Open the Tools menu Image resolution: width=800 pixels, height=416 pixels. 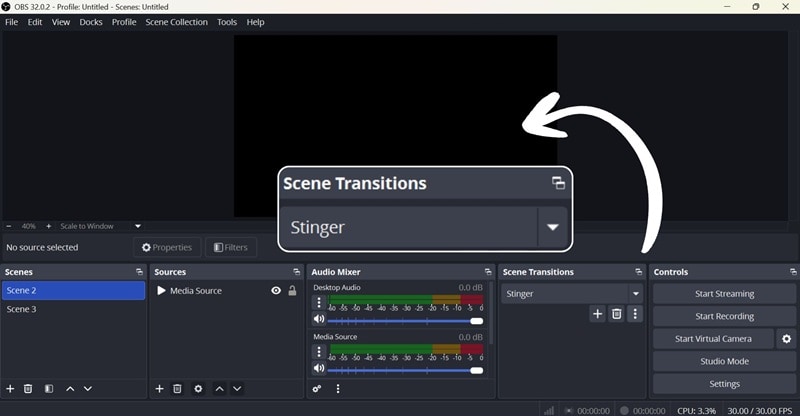[x=227, y=22]
